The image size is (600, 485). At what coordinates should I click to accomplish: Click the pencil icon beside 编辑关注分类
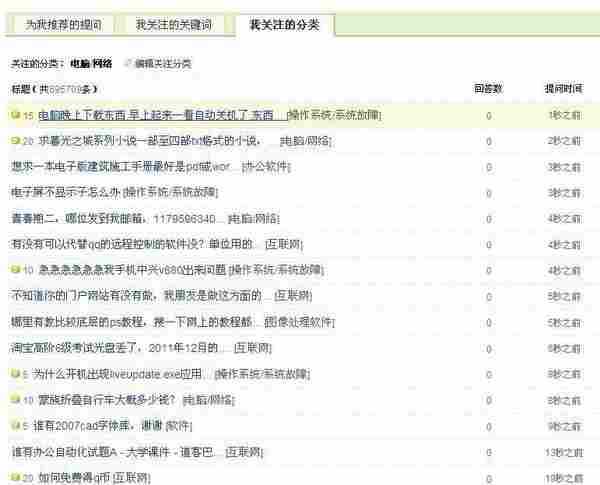pos(128,63)
